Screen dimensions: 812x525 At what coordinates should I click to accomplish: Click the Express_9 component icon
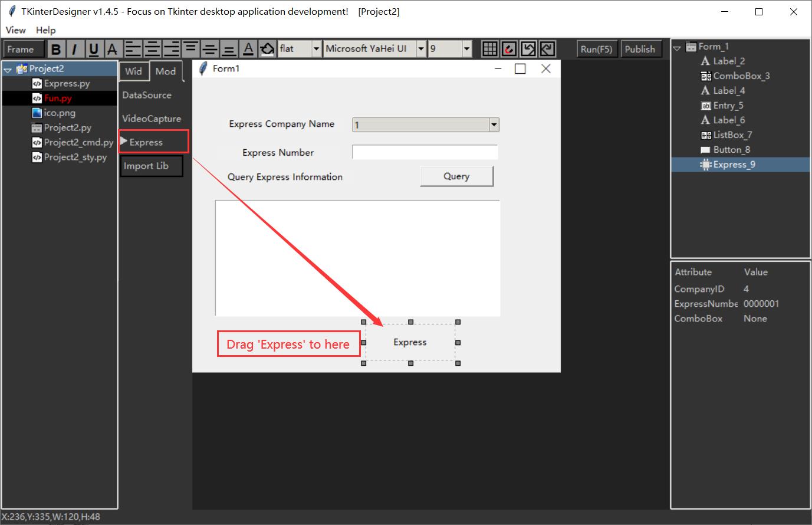tap(706, 165)
